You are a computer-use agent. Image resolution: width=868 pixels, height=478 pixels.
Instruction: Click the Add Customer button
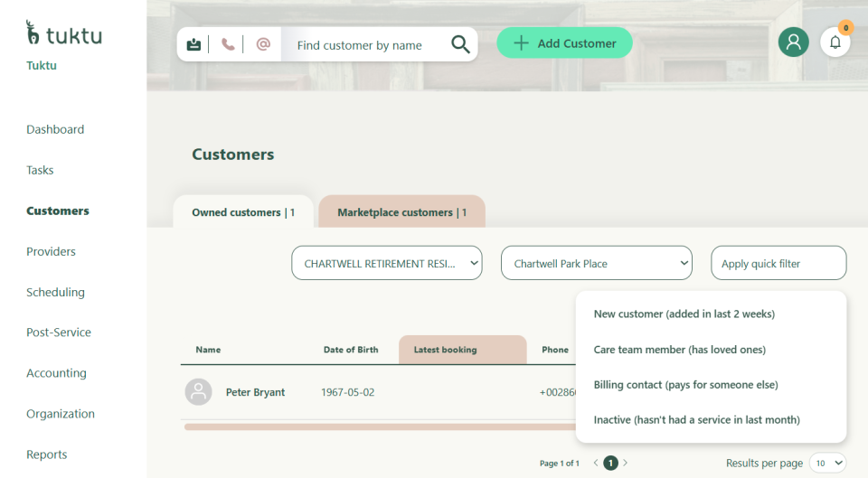564,43
